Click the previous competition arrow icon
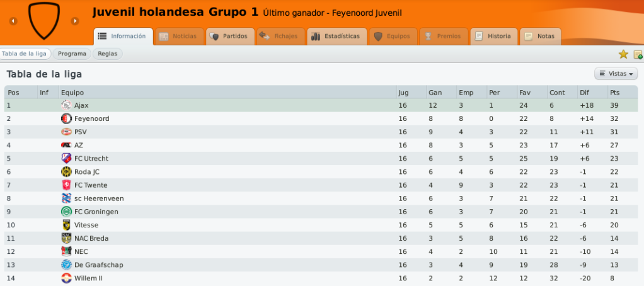Image resolution: width=644 pixels, height=286 pixels. (13, 21)
